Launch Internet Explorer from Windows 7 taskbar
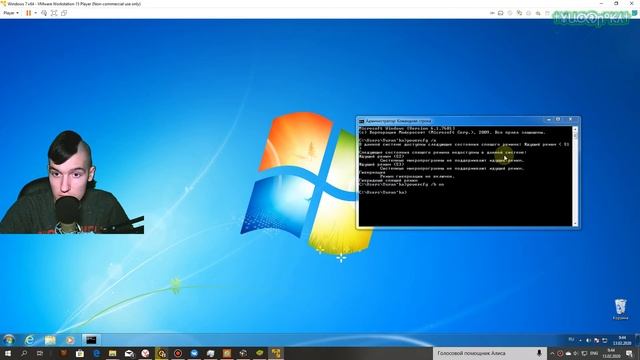The width and height of the screenshot is (640, 360). pos(29,340)
